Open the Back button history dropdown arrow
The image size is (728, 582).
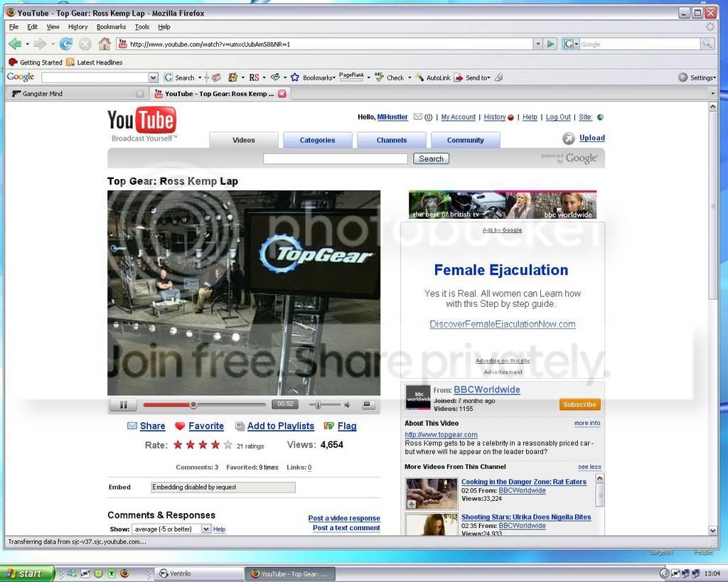click(28, 44)
